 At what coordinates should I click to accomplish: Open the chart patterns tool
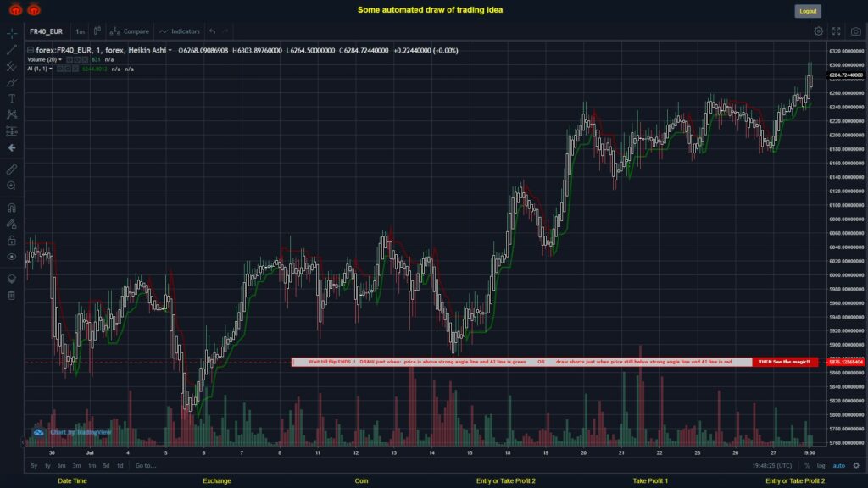(12, 114)
